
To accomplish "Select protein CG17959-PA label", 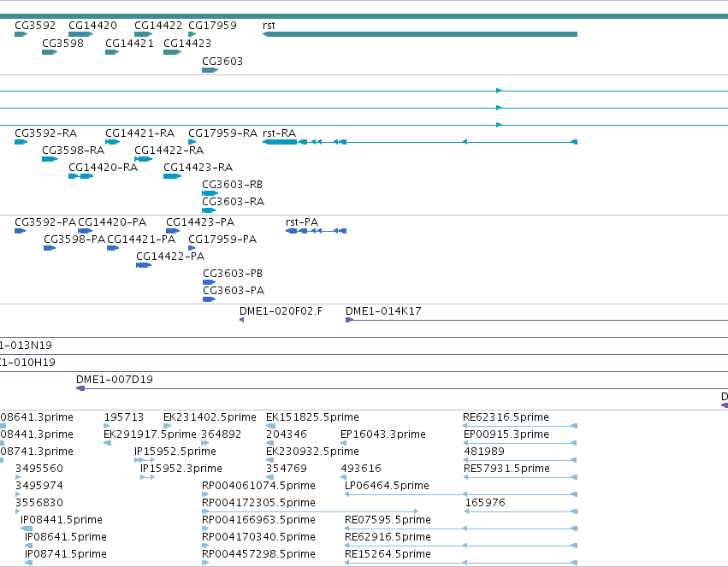I will [223, 239].
